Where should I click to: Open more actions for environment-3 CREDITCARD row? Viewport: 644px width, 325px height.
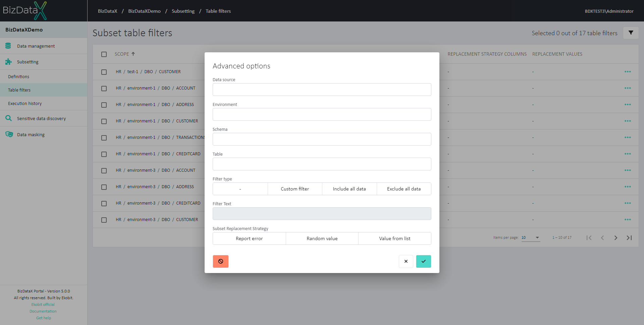point(628,203)
